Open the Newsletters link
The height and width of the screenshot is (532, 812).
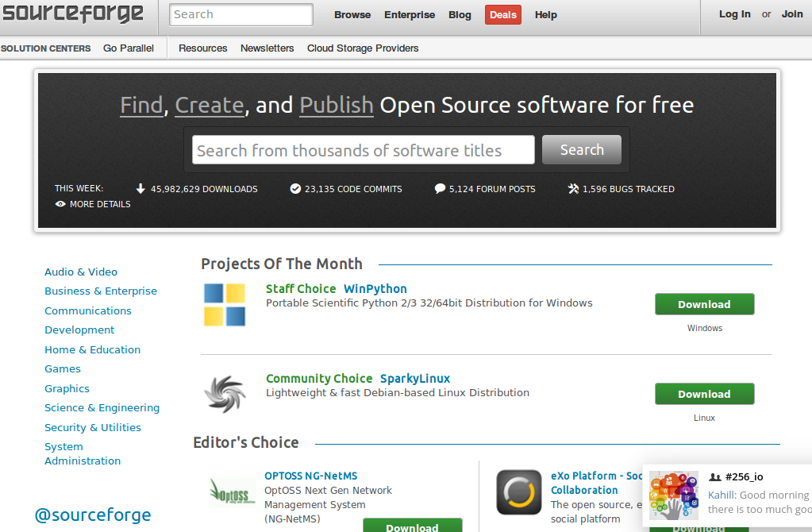[267, 48]
